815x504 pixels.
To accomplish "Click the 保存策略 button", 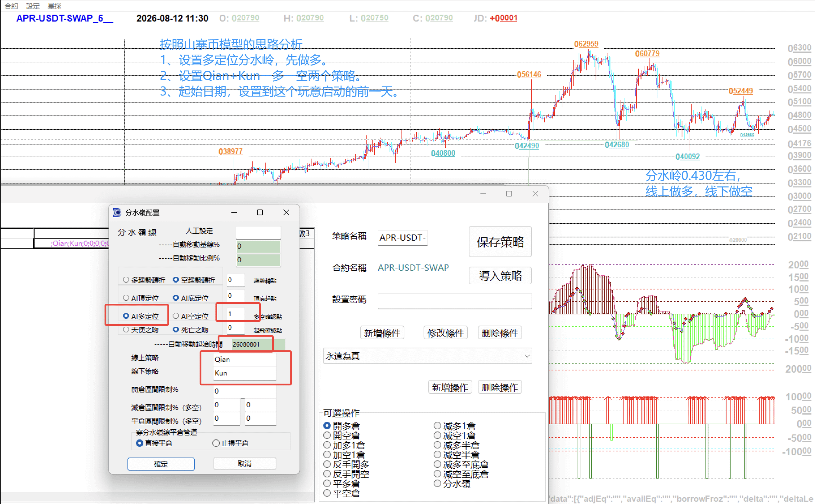I will tap(500, 242).
